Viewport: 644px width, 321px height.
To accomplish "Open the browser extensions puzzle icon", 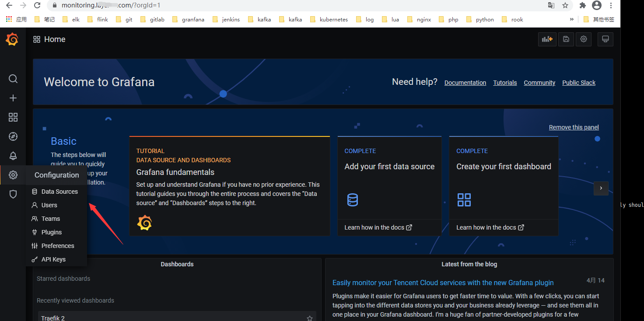I will (583, 5).
